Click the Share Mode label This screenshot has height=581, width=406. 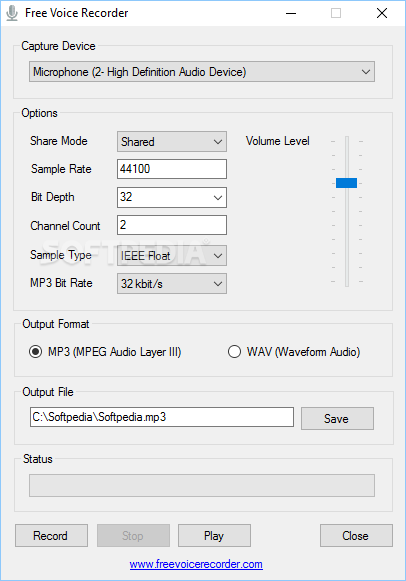[59, 141]
